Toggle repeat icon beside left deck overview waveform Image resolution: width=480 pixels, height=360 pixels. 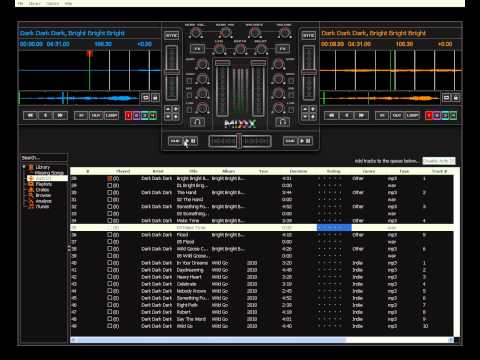coord(146,97)
